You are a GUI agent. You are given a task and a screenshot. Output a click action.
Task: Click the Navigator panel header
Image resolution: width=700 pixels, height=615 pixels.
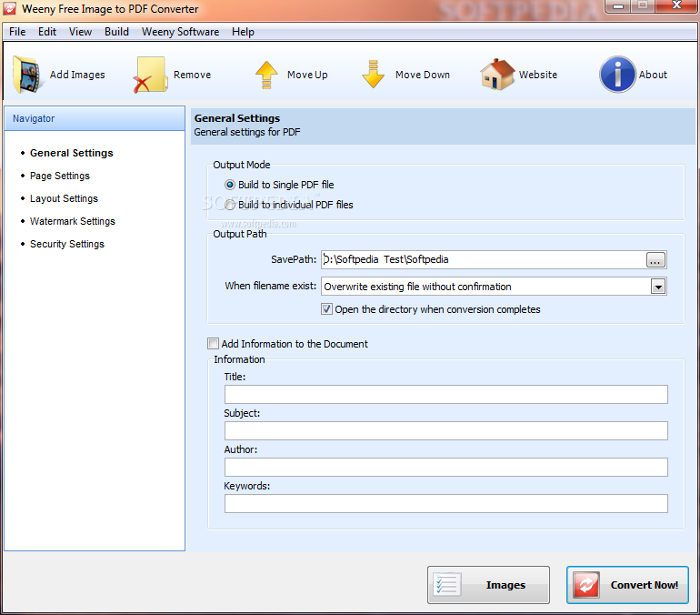95,118
